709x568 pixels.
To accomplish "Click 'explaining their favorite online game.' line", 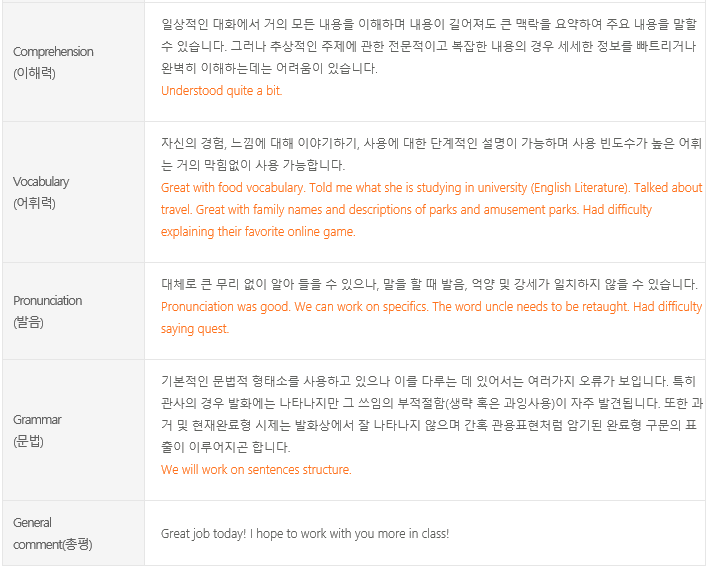I will (x=258, y=232).
